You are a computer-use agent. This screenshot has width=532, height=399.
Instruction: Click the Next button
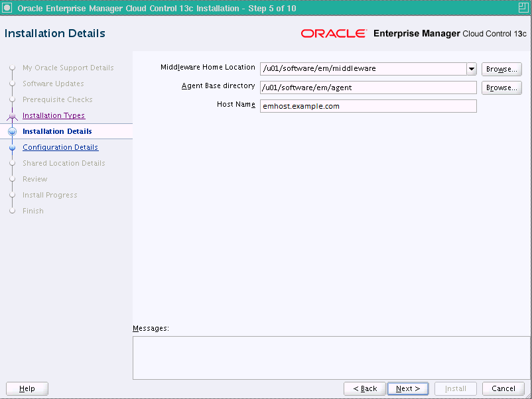(408, 388)
